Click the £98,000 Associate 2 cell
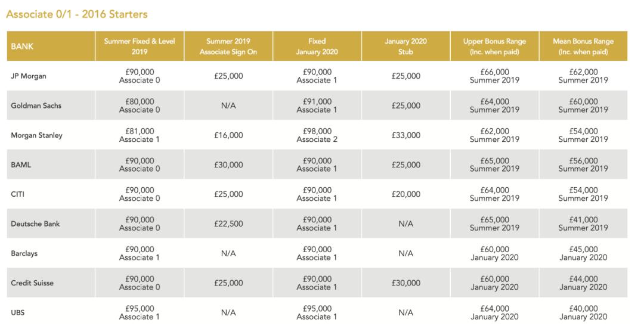The image size is (644, 329). click(x=317, y=135)
